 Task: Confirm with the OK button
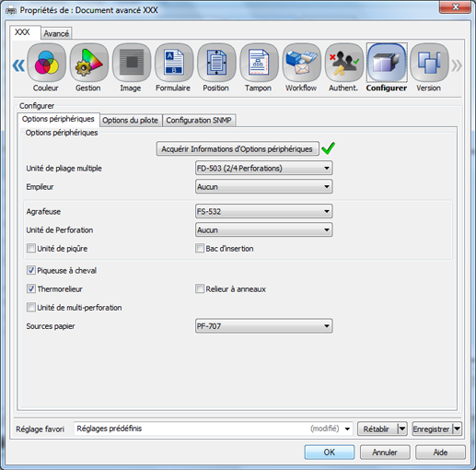[330, 452]
